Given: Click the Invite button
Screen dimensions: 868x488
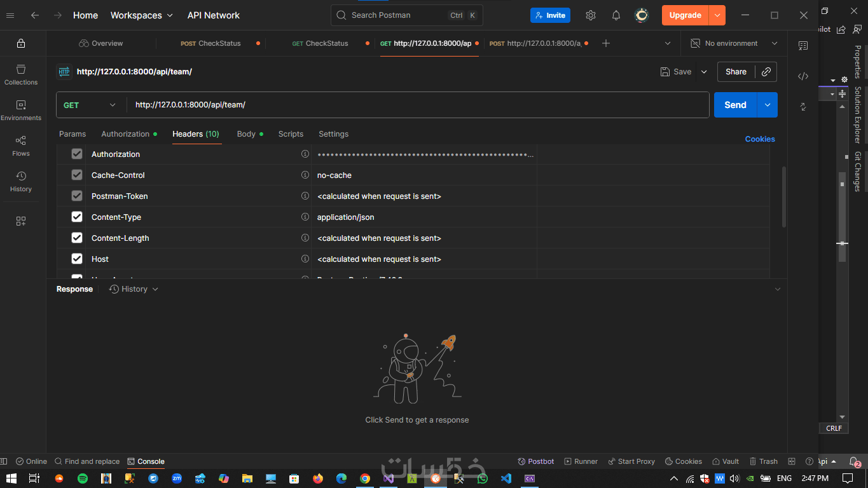Looking at the screenshot, I should point(550,15).
